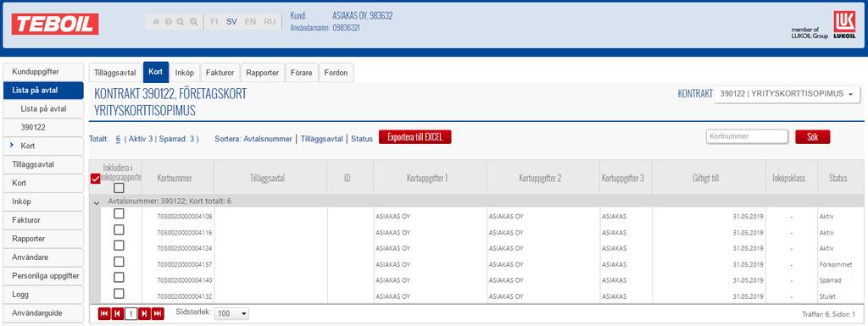Tick the empty checkbox under Inkludera i inköpsrapporter
The image size is (868, 326).
(x=119, y=189)
